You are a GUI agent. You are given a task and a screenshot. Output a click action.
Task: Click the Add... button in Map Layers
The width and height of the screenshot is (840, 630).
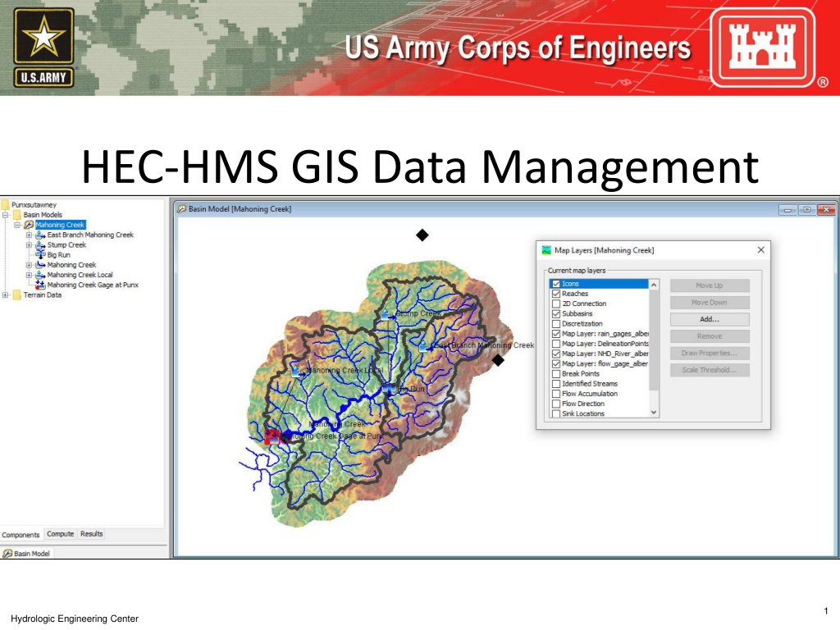(710, 319)
